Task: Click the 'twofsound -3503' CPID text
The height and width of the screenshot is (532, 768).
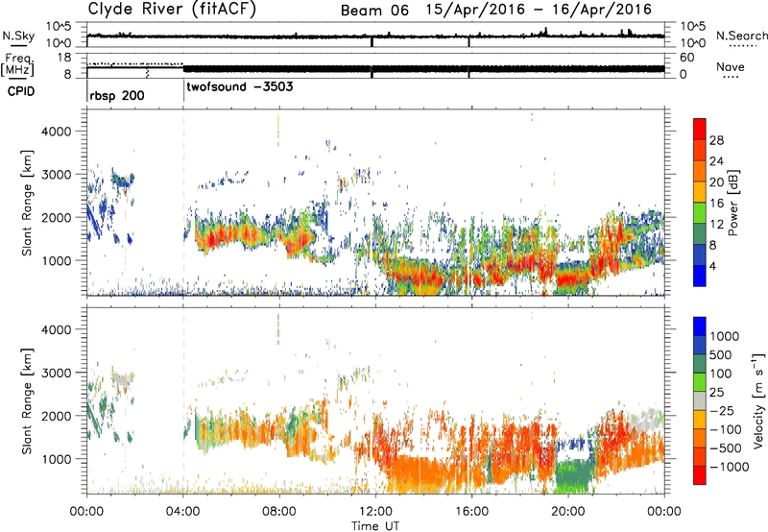Action: coord(240,86)
